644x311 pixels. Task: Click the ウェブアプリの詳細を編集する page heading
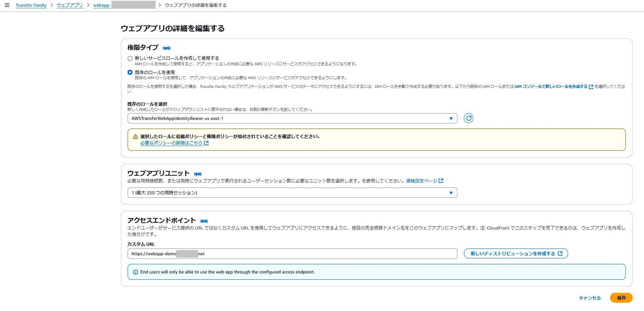pos(173,28)
